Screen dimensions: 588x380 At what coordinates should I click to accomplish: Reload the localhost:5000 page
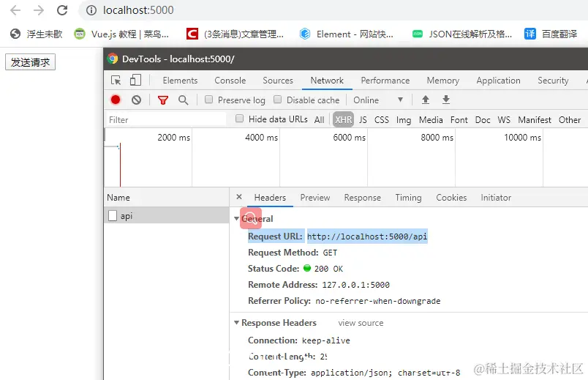(62, 10)
